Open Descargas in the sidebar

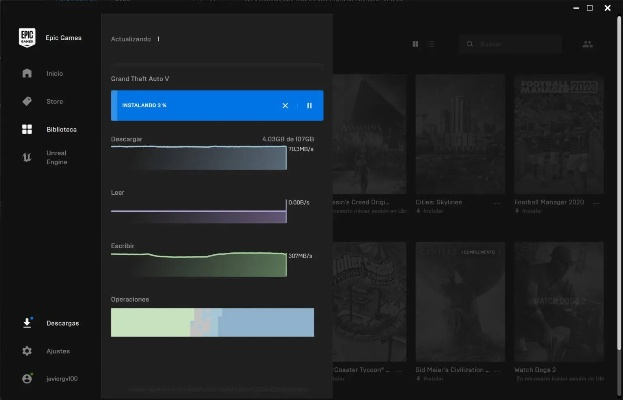pos(63,323)
